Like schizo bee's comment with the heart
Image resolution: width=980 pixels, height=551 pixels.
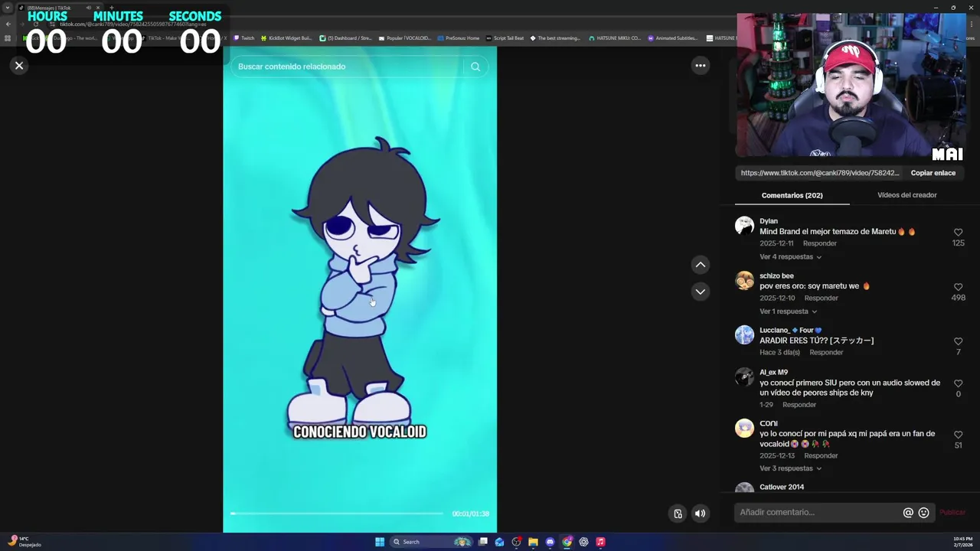[x=958, y=287]
